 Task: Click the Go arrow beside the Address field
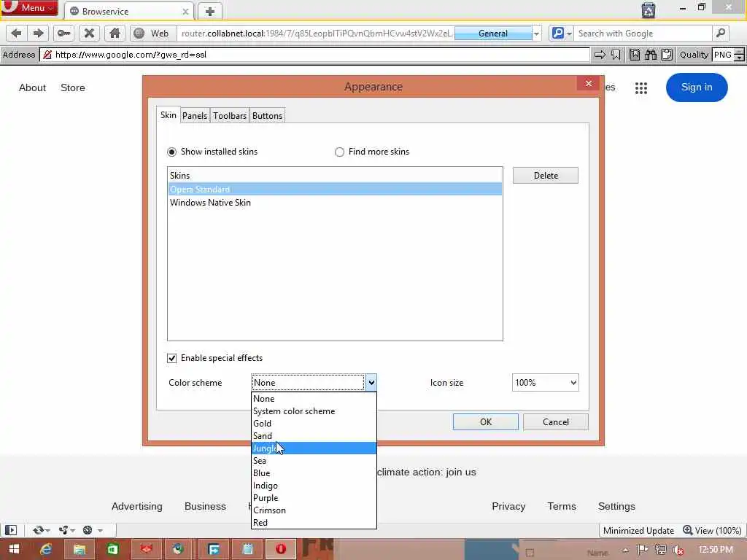600,55
